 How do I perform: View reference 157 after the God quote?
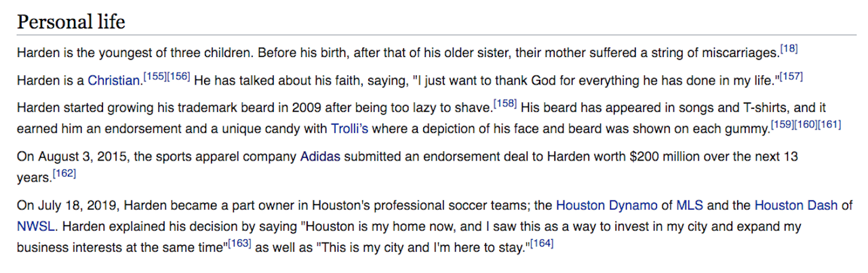[x=791, y=77]
